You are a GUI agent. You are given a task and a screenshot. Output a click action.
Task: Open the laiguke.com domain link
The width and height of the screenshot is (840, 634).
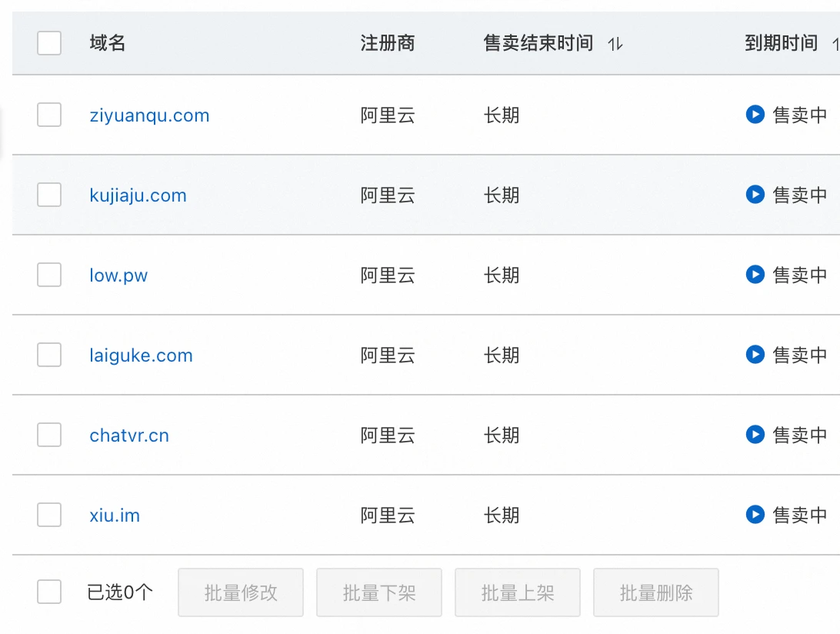141,355
